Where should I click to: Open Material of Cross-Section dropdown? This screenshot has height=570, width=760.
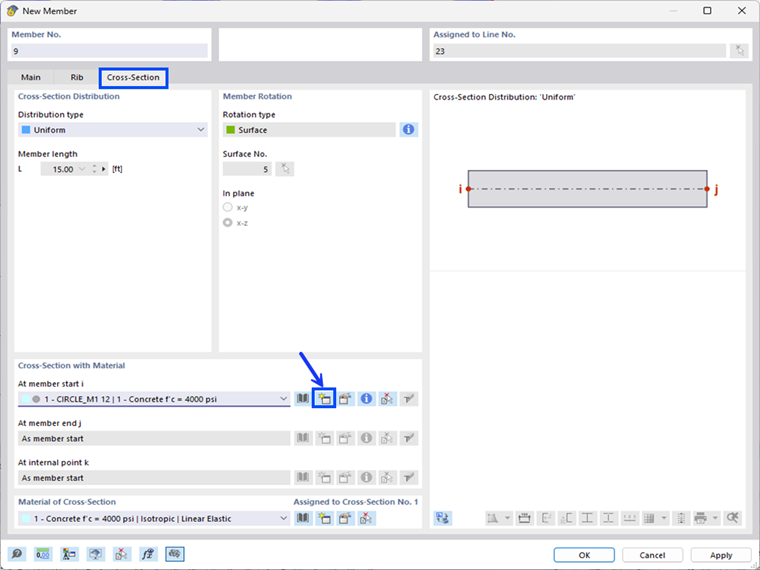(x=284, y=518)
